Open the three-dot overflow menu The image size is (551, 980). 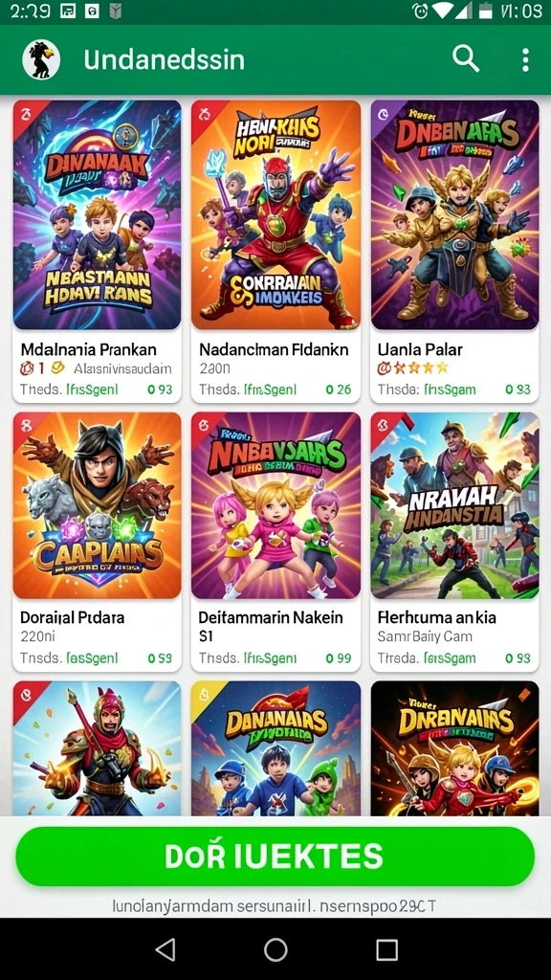tap(525, 60)
